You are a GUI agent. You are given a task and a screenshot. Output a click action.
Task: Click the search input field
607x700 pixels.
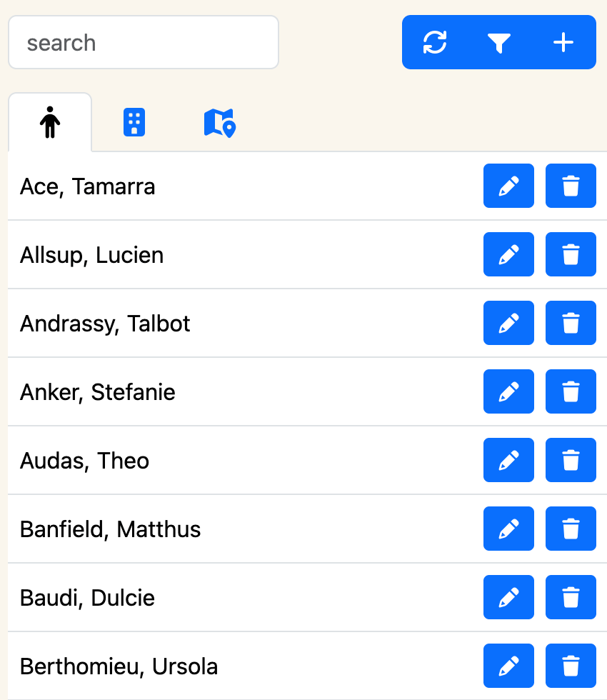(x=143, y=42)
